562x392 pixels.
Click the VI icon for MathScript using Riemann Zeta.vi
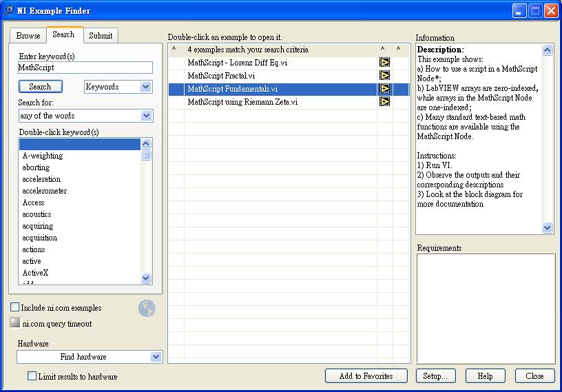point(384,102)
